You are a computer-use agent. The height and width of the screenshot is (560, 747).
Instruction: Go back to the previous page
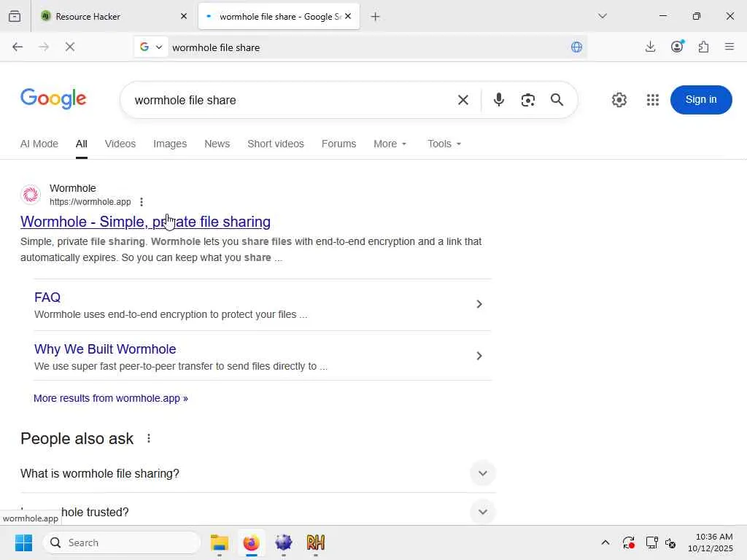click(x=18, y=47)
